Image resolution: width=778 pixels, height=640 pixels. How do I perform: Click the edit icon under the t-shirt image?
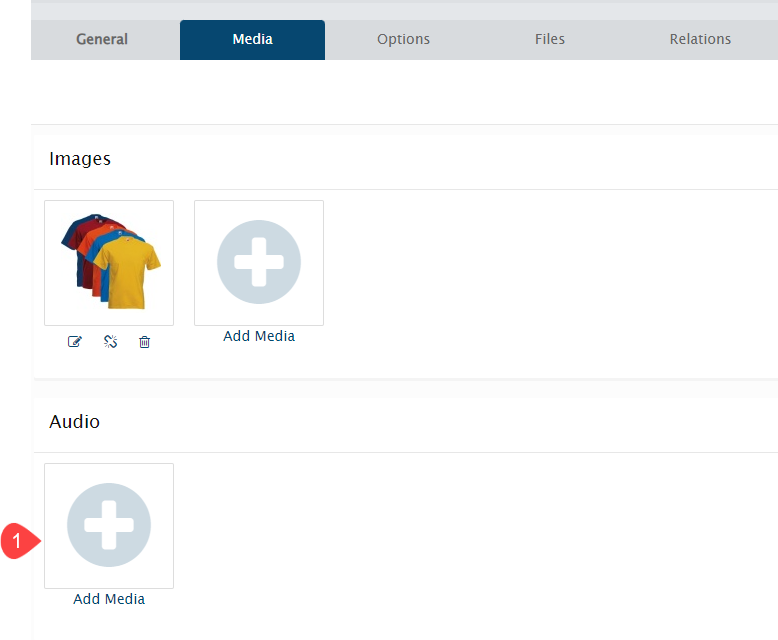pyautogui.click(x=74, y=341)
